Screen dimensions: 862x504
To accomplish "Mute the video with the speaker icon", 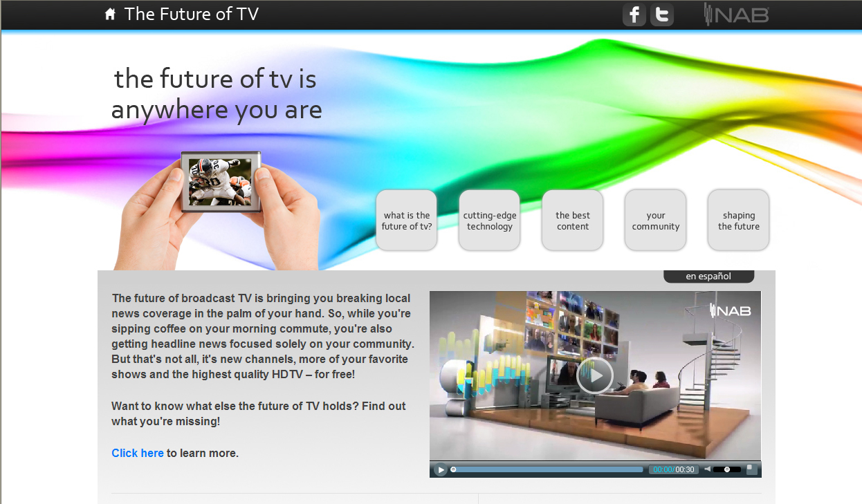I will tap(708, 469).
